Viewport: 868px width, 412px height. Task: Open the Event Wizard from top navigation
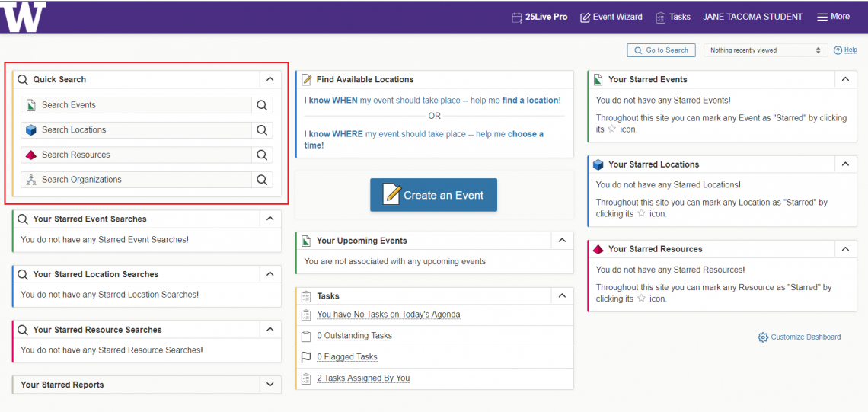[611, 17]
